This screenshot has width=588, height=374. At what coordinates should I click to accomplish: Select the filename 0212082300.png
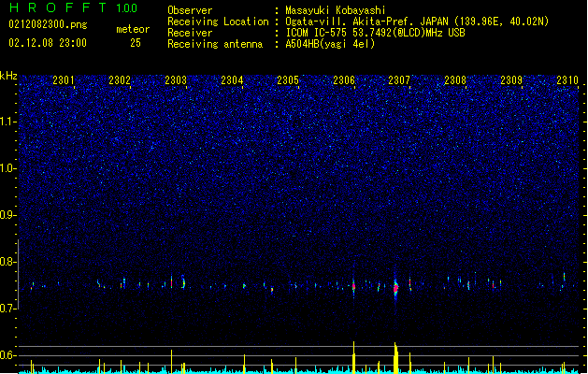tap(48, 25)
